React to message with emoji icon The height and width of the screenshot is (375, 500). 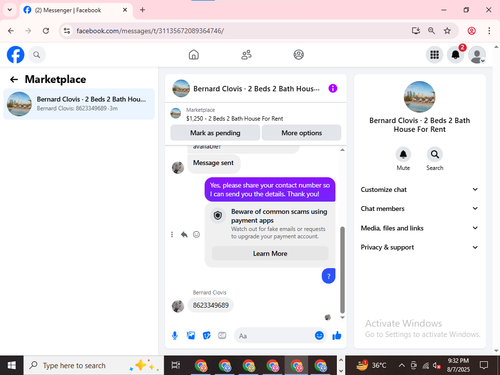pos(197,235)
